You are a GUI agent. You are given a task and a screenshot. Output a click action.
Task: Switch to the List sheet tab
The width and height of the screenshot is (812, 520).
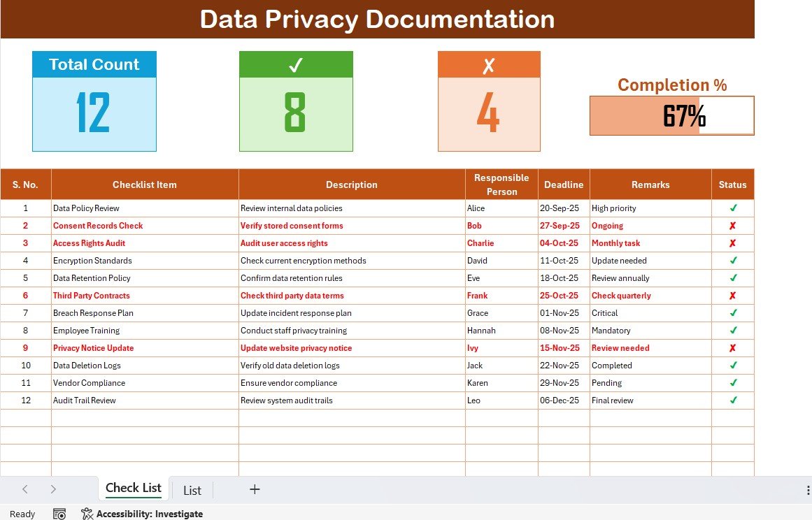coord(192,490)
